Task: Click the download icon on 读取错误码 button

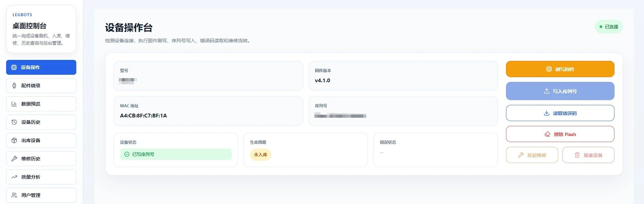Action: coord(546,113)
